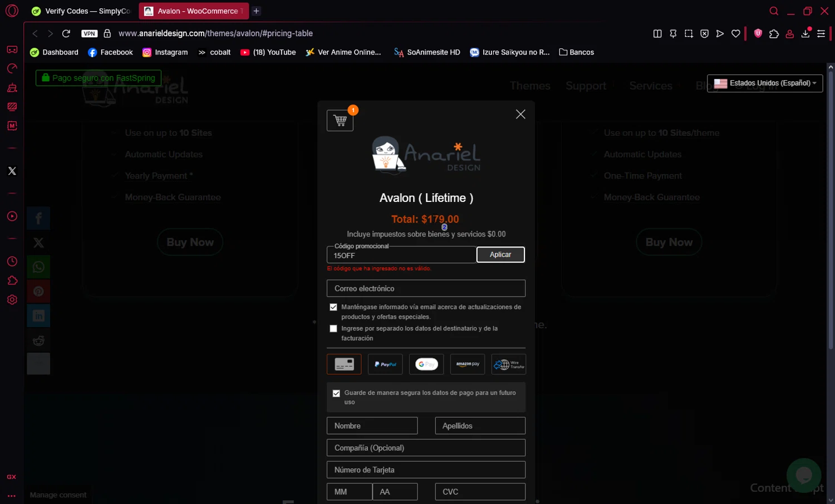Image resolution: width=835 pixels, height=504 pixels.
Task: Add page to bookmarks heart icon
Action: click(x=736, y=33)
